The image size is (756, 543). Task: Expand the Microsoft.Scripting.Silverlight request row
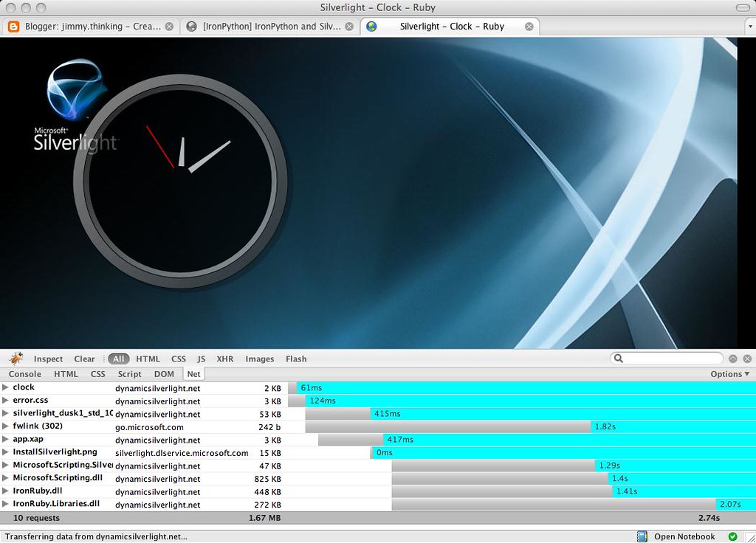click(5, 466)
